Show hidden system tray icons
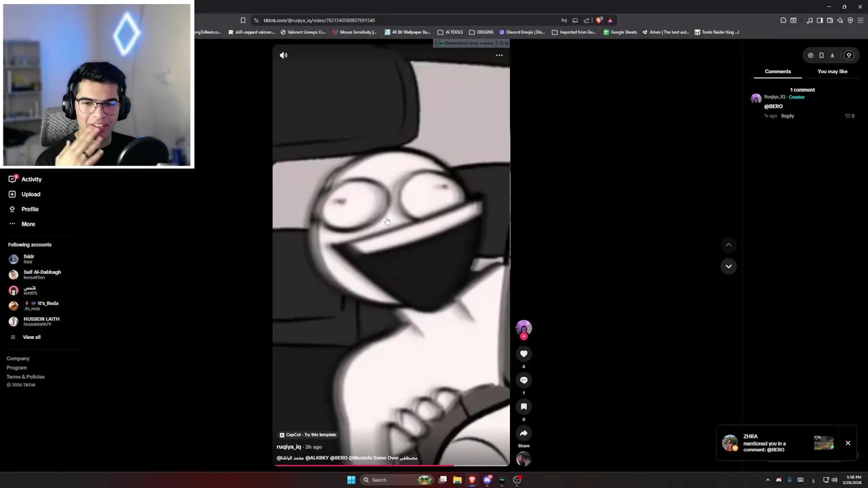 768,480
